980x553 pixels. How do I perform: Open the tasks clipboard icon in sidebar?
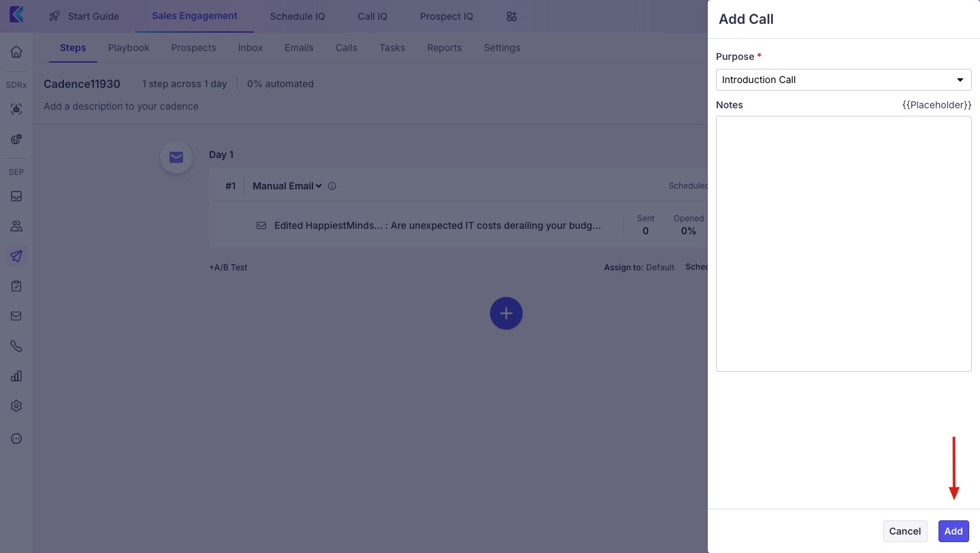click(16, 286)
